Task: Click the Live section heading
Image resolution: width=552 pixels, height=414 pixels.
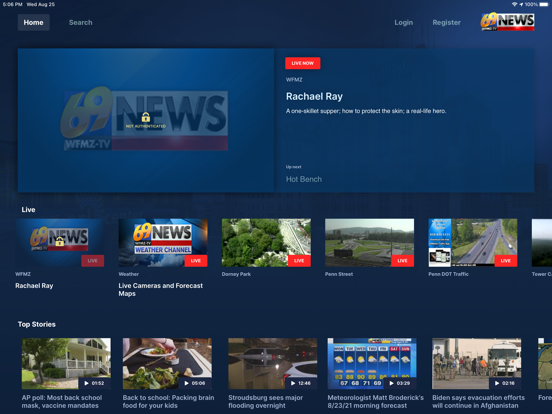Action: coord(28,210)
